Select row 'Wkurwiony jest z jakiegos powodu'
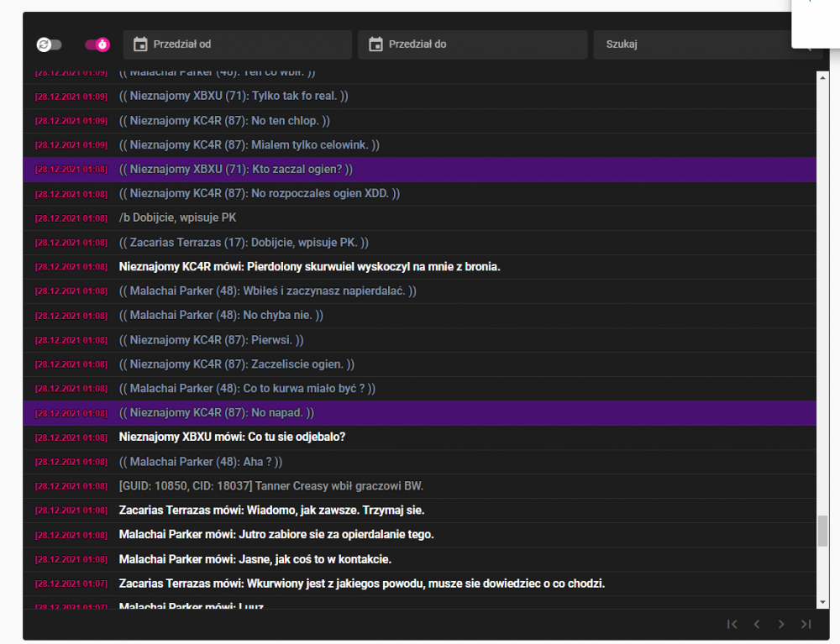 419,584
